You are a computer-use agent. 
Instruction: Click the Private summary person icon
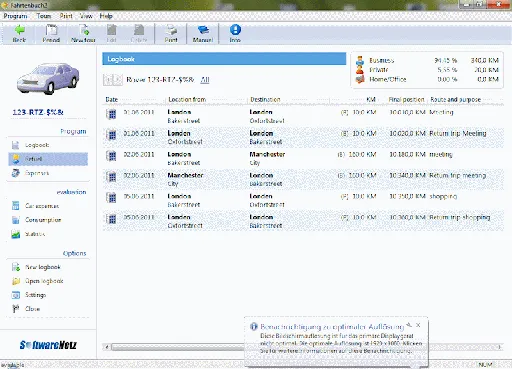(x=360, y=70)
